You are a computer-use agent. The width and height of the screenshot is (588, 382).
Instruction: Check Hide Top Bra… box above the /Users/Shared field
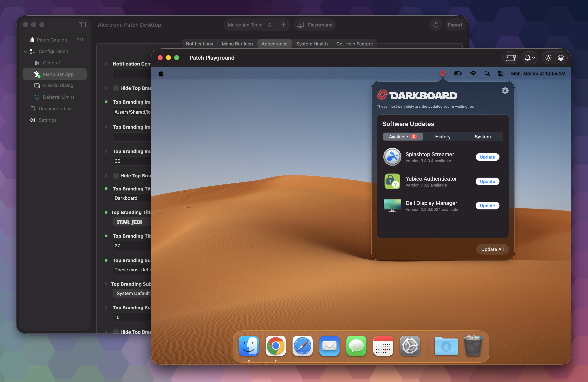116,88
